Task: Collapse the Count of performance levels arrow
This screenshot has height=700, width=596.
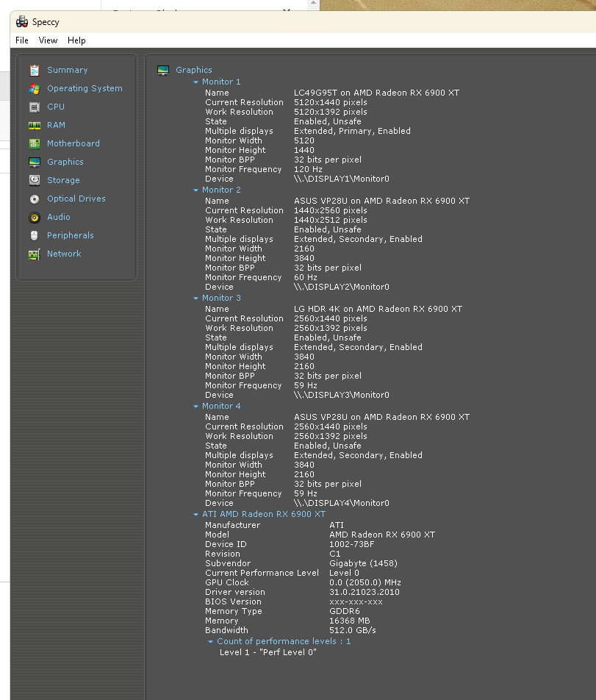Action: tap(211, 641)
